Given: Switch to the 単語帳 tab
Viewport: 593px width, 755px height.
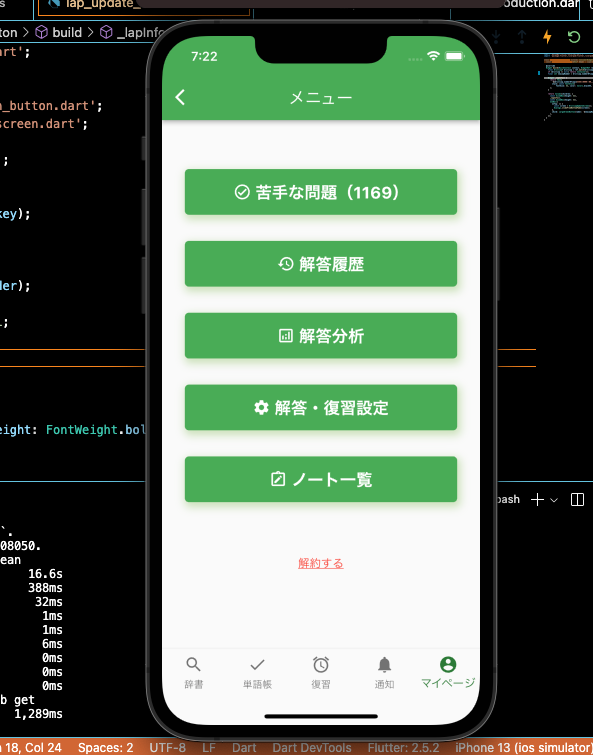Looking at the screenshot, I should (258, 673).
